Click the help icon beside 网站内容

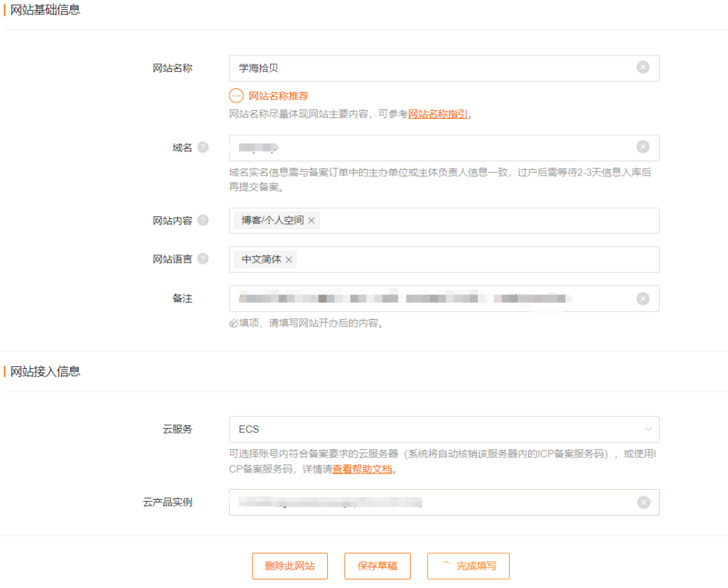point(203,220)
